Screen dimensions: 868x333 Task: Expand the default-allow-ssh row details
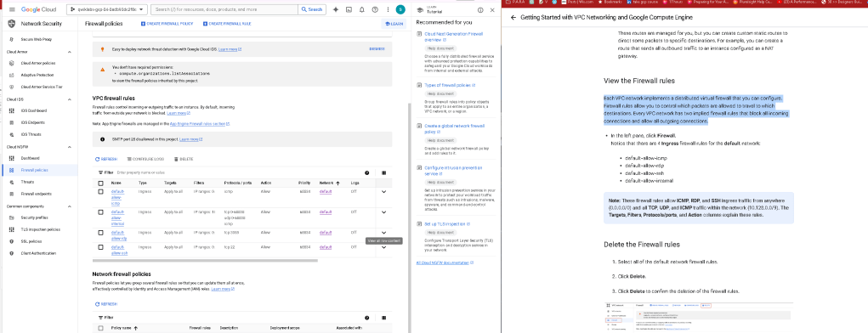click(x=383, y=247)
